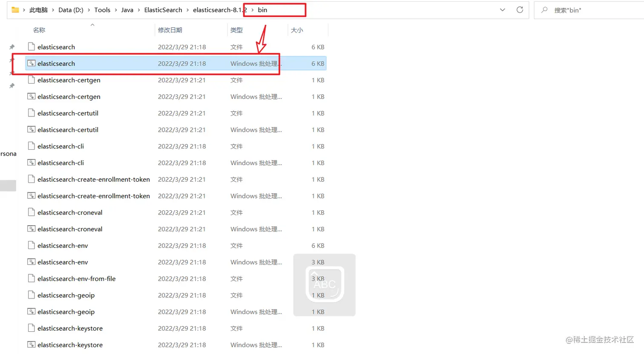Viewport: 644px width, 354px height.
Task: Sort files by 类型 column
Action: pyautogui.click(x=236, y=30)
